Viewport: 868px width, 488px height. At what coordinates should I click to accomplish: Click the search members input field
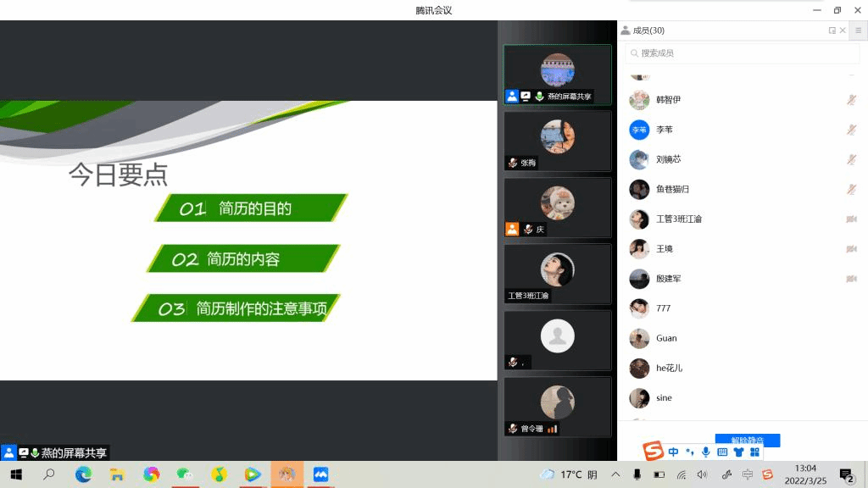(742, 53)
